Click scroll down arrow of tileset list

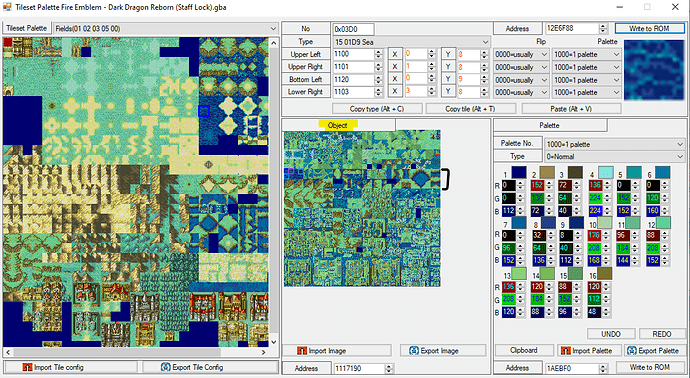pyautogui.click(x=273, y=342)
